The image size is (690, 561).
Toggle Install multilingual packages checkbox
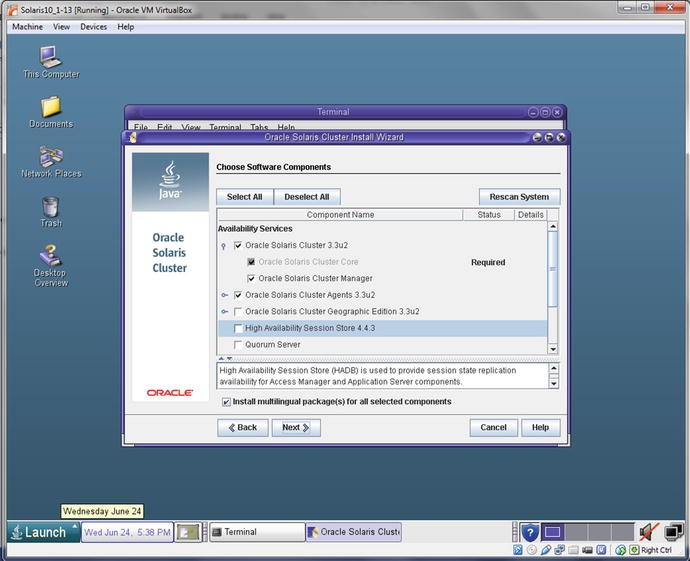coord(226,402)
